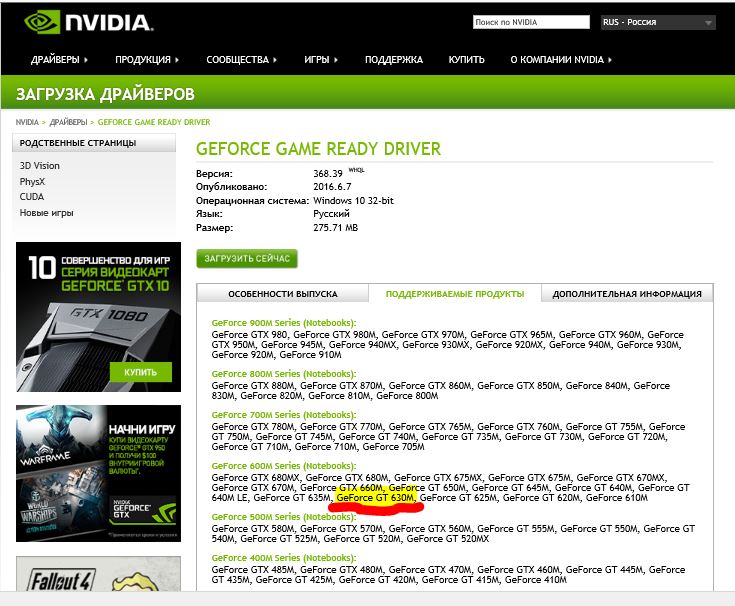Viewport: 735px width, 606px height.
Task: Switch to ДОПОЛНИТЕЛЬНАЯ ИНФОРМАЦИЯ tab
Action: coord(627,294)
